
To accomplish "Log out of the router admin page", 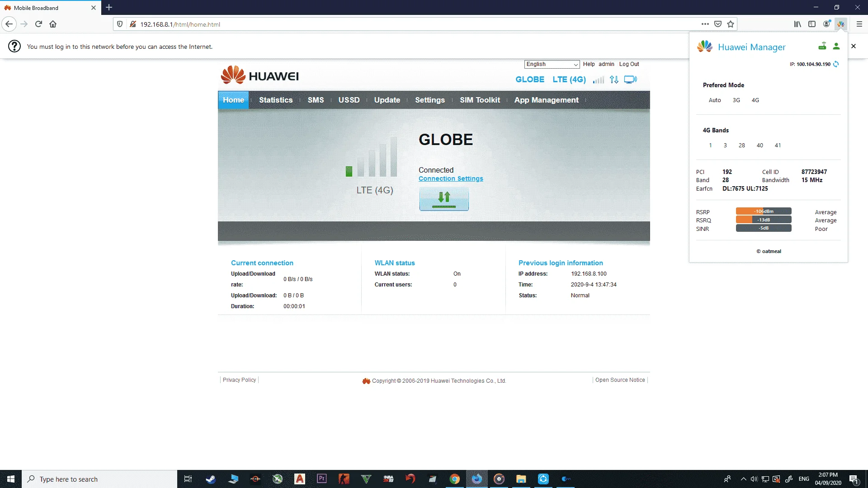I will 629,64.
